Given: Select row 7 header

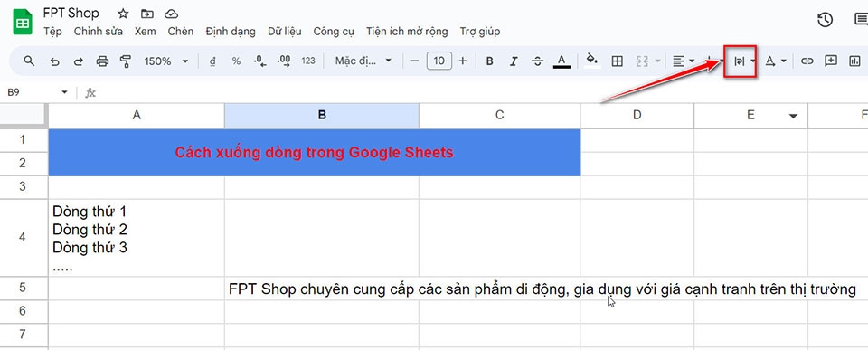Looking at the screenshot, I should (x=24, y=335).
